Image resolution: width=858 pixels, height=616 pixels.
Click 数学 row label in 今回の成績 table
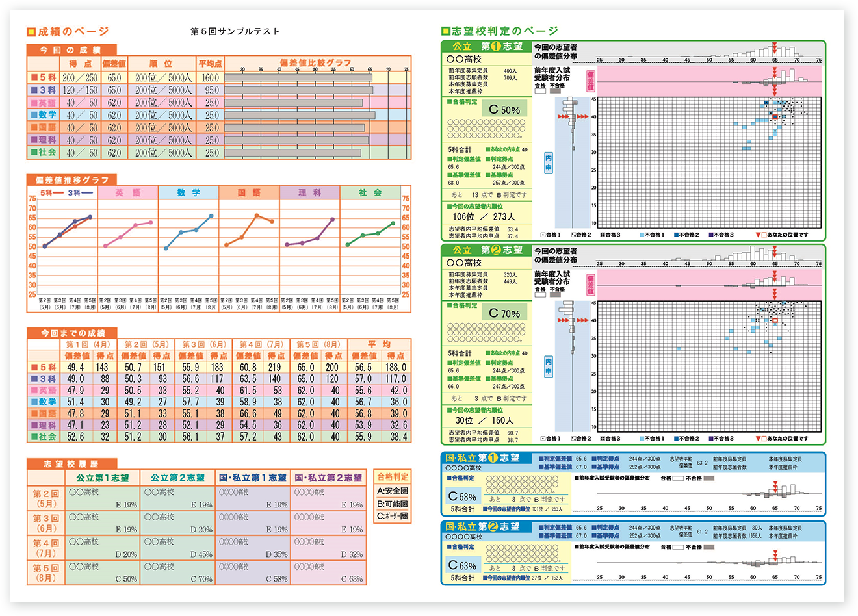point(43,115)
